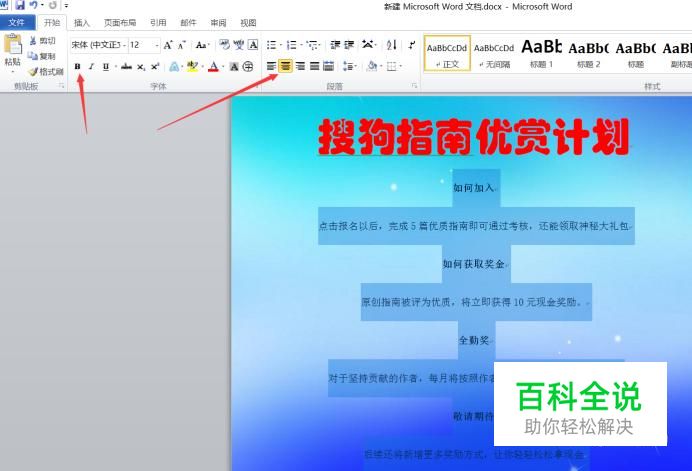Click the Grow Font icon
The height and width of the screenshot is (471, 692).
pyautogui.click(x=168, y=45)
